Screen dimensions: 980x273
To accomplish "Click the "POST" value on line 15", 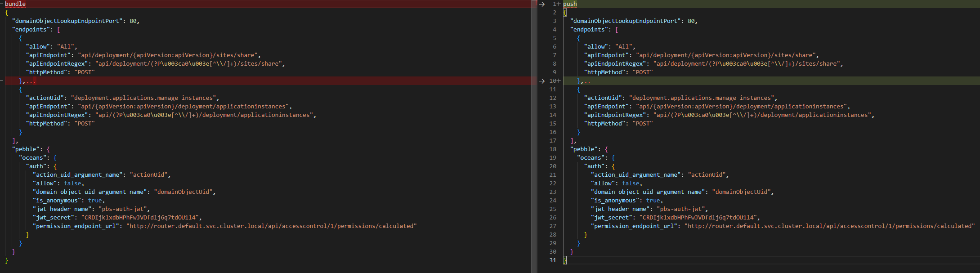I will point(643,124).
